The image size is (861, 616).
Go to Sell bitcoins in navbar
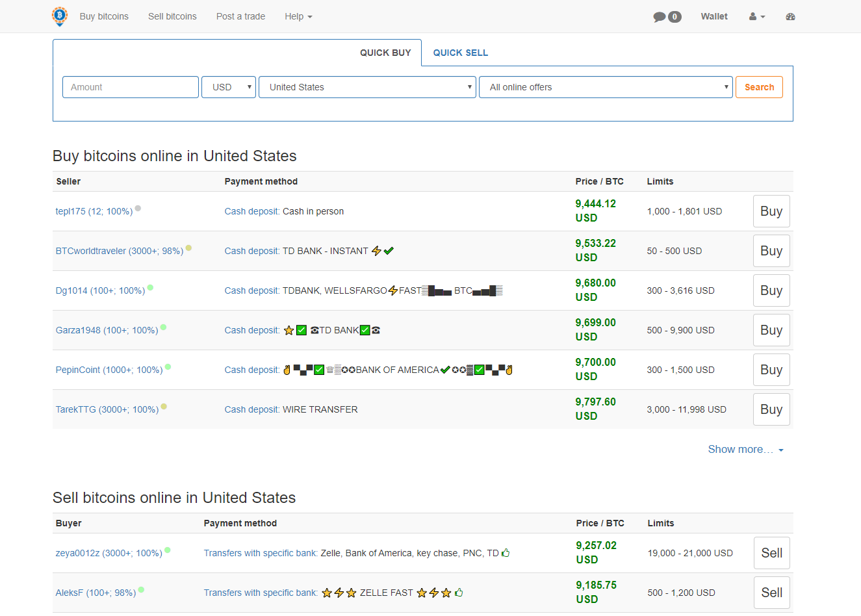pos(172,16)
